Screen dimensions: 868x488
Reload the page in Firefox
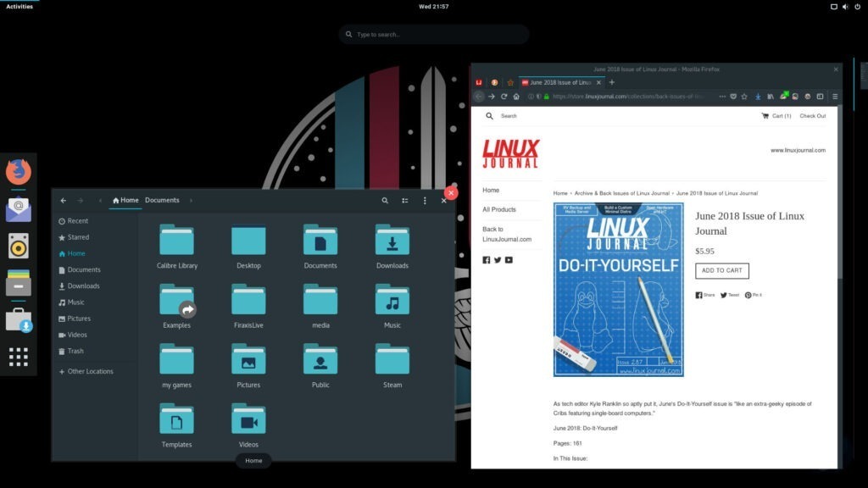pyautogui.click(x=504, y=97)
